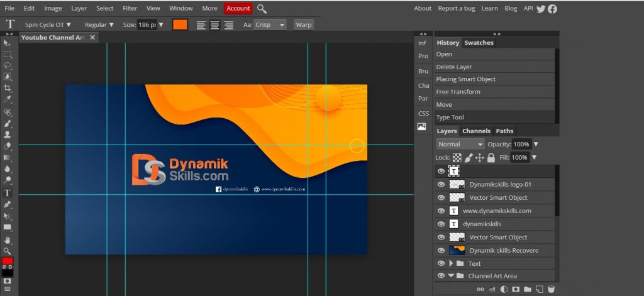Hide the selected empty text layer
This screenshot has width=644, height=296.
[441, 171]
